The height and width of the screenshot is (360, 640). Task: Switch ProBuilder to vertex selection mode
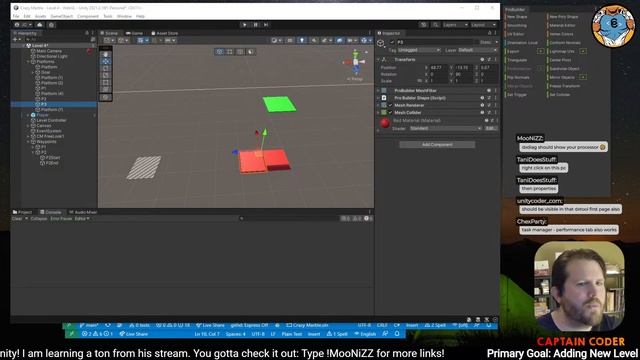coord(230,52)
